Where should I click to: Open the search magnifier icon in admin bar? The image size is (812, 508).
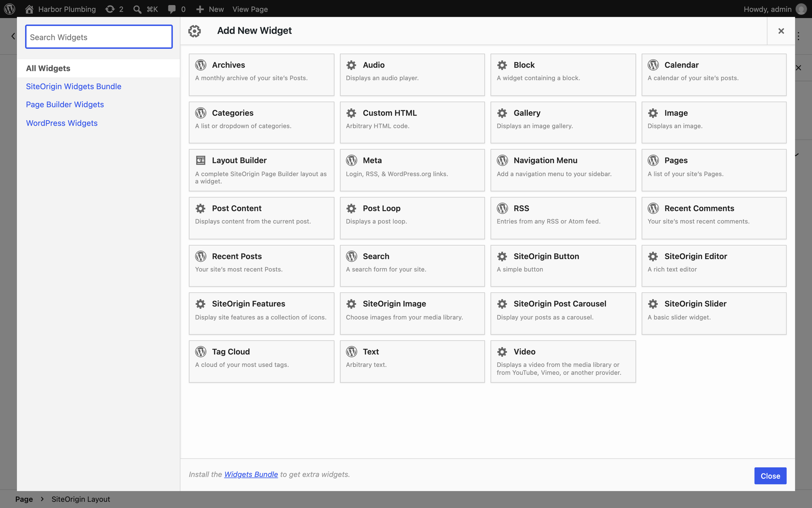pyautogui.click(x=138, y=9)
